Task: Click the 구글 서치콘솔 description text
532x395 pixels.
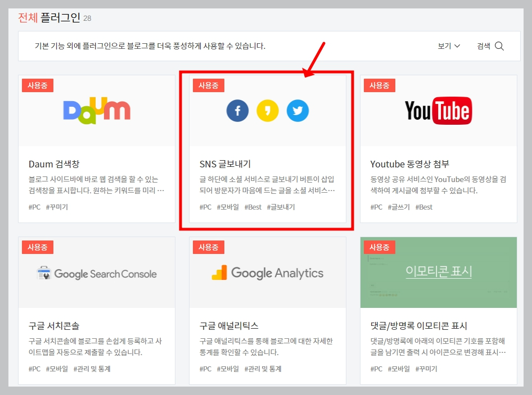Action: tap(96, 347)
